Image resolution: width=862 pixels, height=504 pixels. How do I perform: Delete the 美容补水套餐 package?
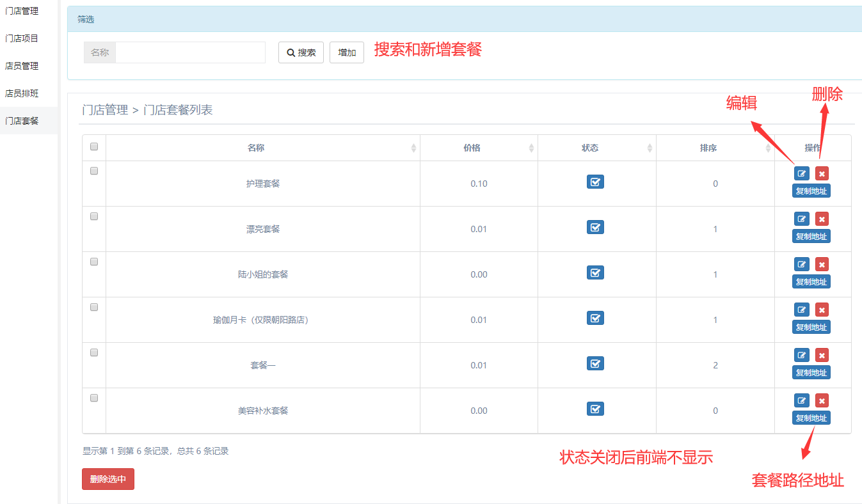(x=822, y=400)
